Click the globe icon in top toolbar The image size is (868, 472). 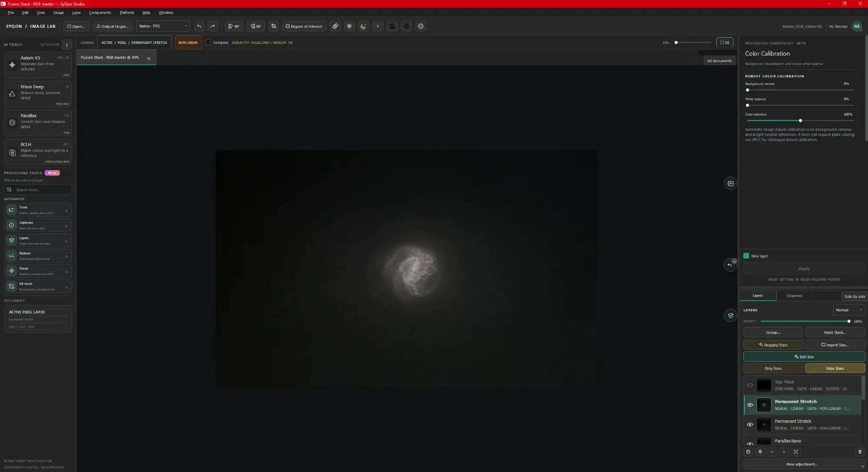421,26
